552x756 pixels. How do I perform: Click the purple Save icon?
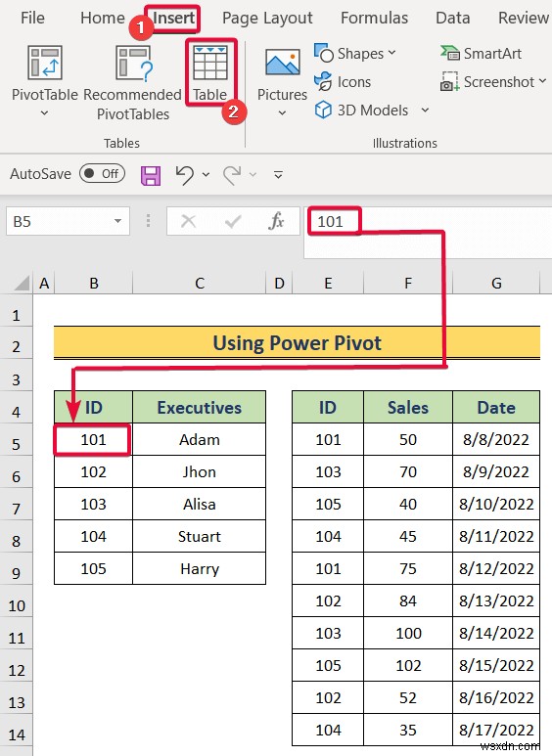pos(151,175)
